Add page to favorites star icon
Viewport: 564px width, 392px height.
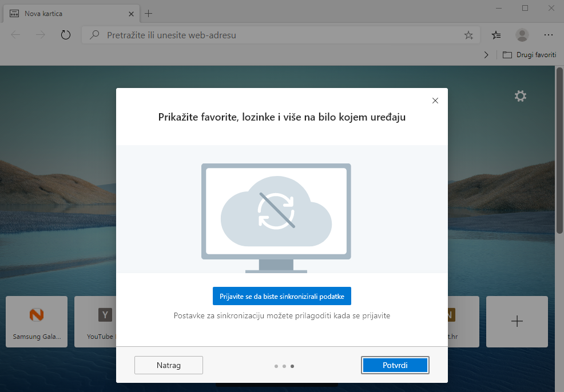468,35
